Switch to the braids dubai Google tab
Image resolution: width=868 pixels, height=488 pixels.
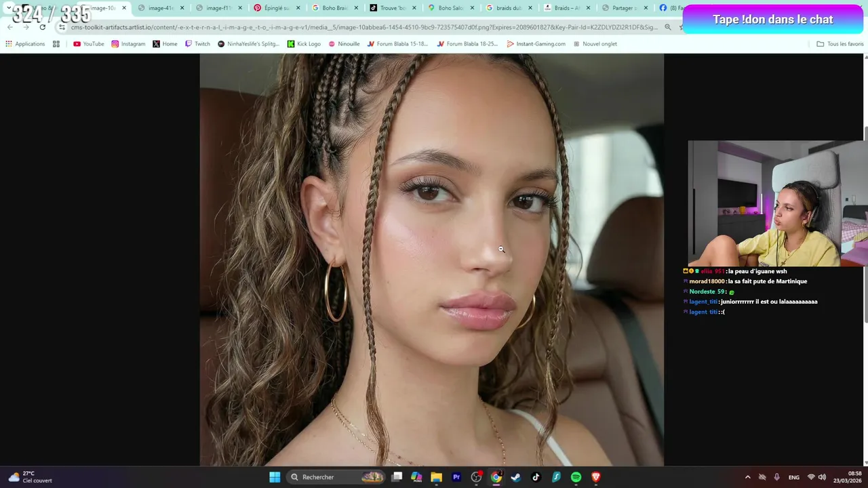coord(509,8)
